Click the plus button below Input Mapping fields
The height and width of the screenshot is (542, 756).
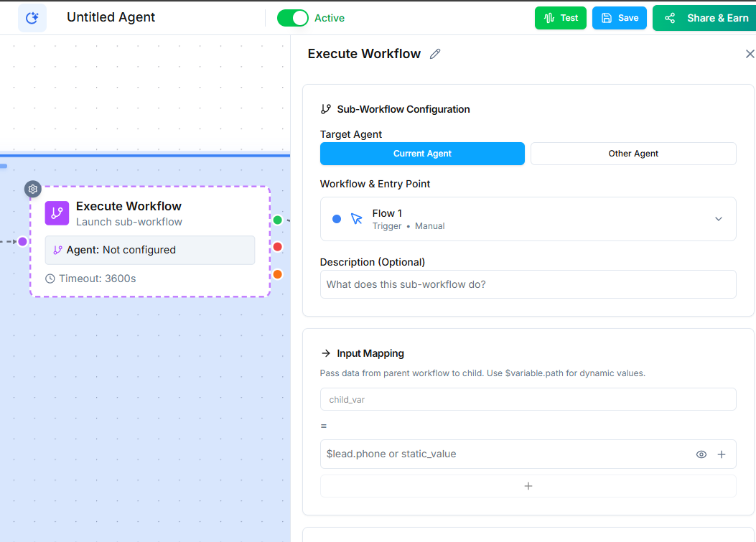pyautogui.click(x=528, y=486)
